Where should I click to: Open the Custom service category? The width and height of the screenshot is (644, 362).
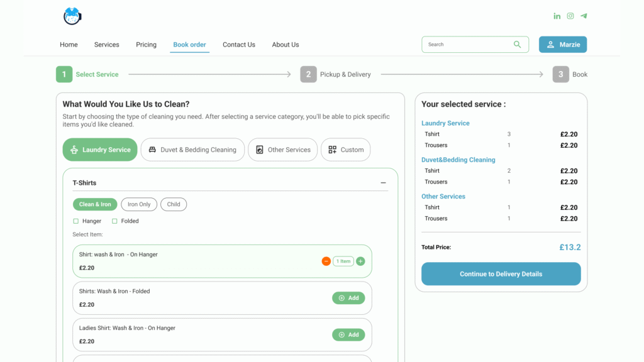346,150
